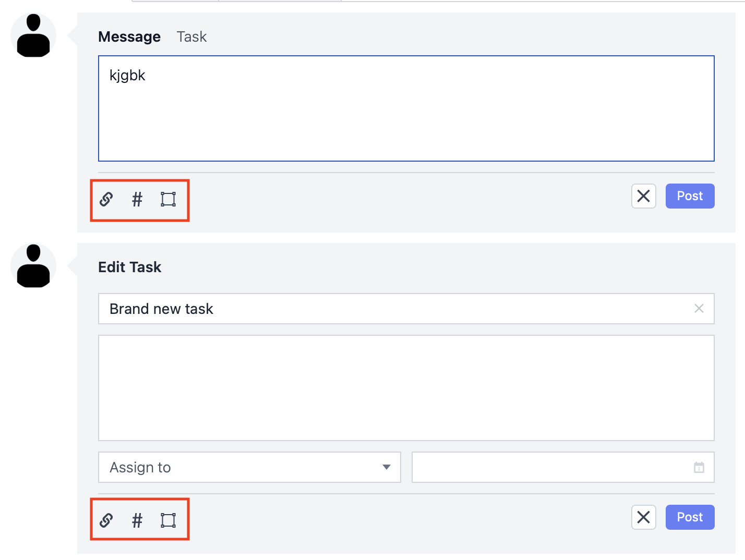Viewport: 745px width, 560px height.
Task: Cancel the message with the X button
Action: point(643,196)
